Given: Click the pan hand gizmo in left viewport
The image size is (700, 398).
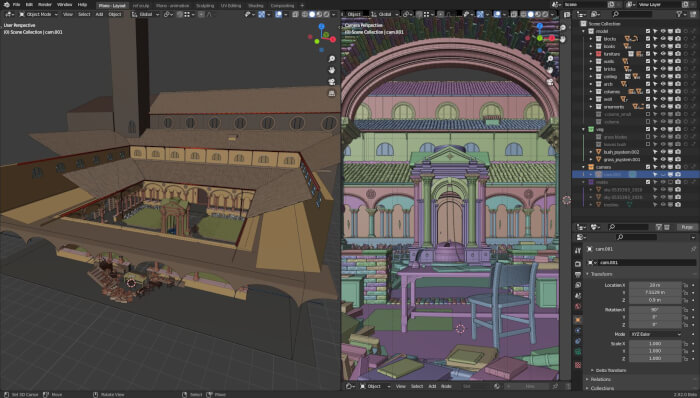Looking at the screenshot, I should coord(332,70).
